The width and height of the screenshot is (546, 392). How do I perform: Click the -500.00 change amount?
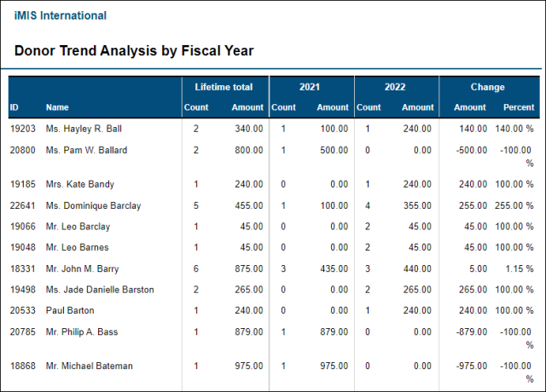tap(472, 150)
